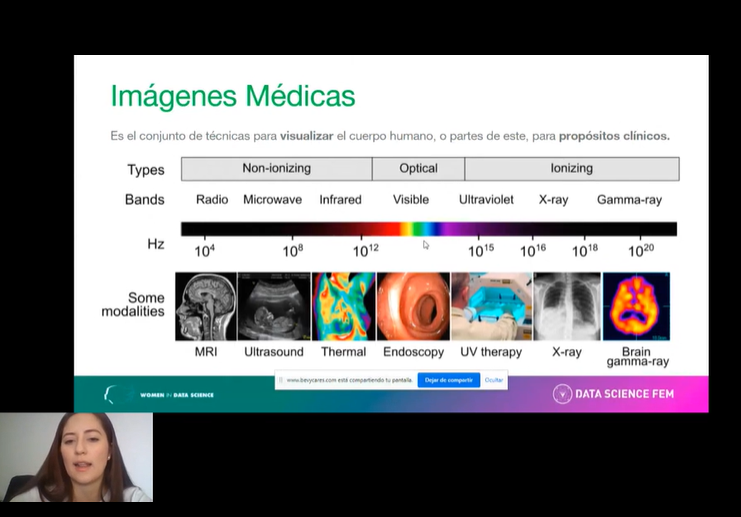Click the Infrared band label
Image resolution: width=741 pixels, height=517 pixels.
coord(340,199)
